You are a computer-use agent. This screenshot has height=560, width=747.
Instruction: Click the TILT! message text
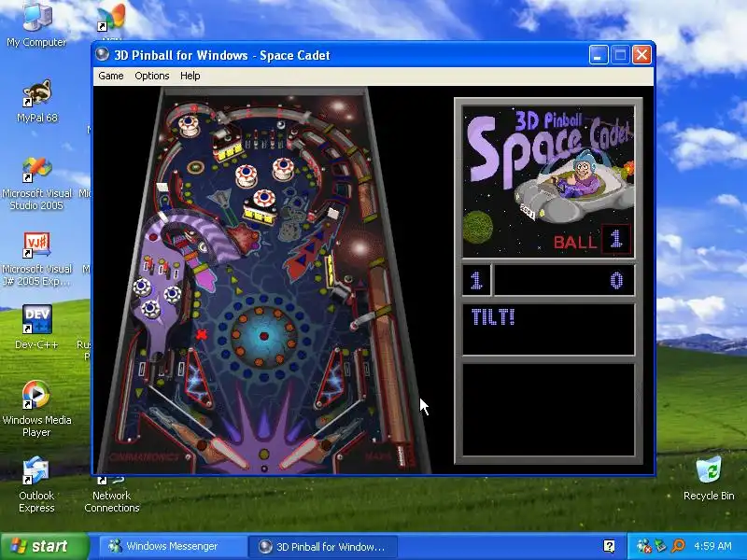493,317
